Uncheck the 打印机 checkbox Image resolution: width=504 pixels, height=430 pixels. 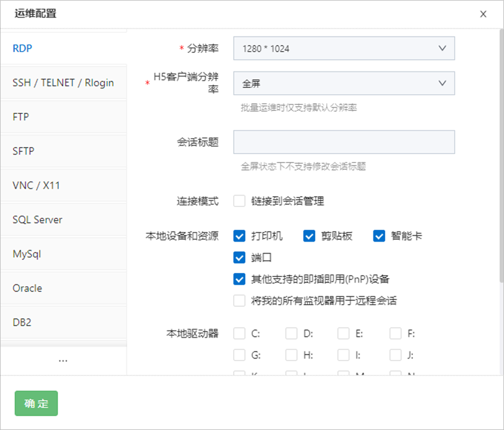(x=240, y=236)
